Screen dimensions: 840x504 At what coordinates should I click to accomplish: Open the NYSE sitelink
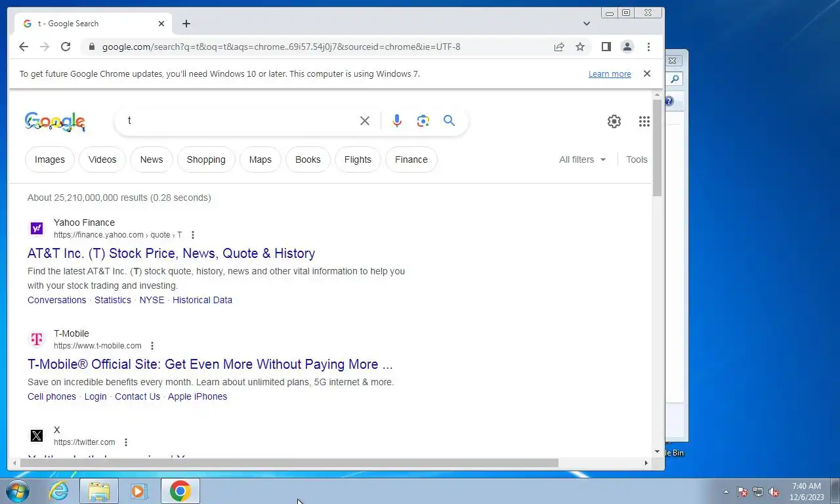[x=152, y=300]
